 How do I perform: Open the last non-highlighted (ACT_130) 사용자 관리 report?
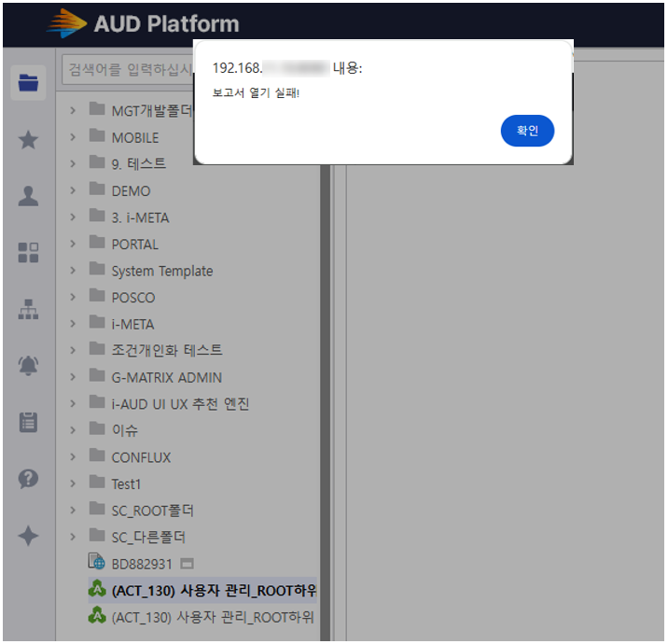[212, 617]
